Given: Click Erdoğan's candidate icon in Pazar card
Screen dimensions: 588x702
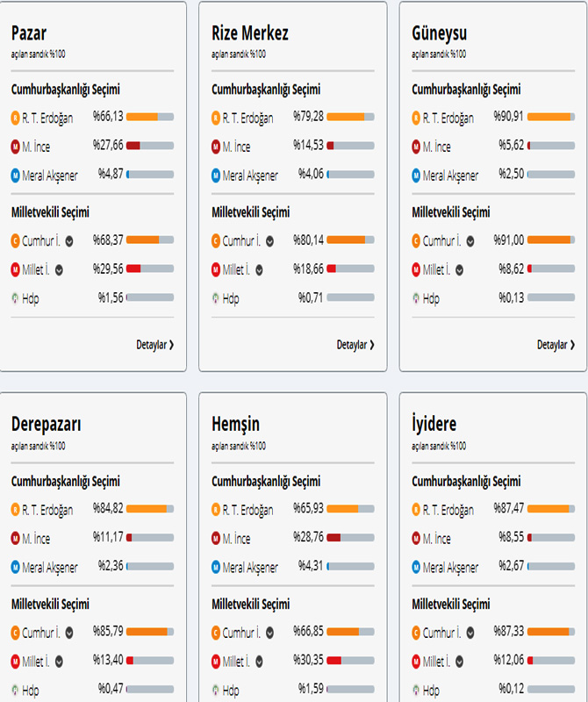Looking at the screenshot, I should 16,118.
